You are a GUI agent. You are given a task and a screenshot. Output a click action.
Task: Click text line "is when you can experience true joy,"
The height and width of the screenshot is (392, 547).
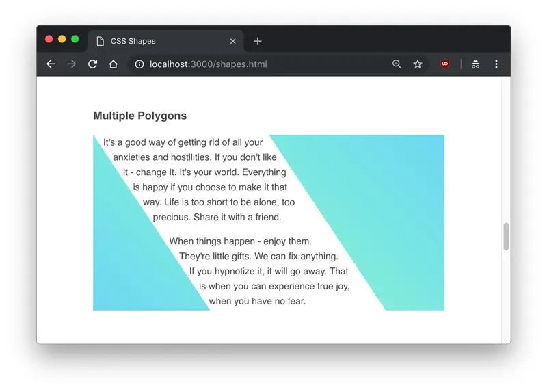[274, 286]
